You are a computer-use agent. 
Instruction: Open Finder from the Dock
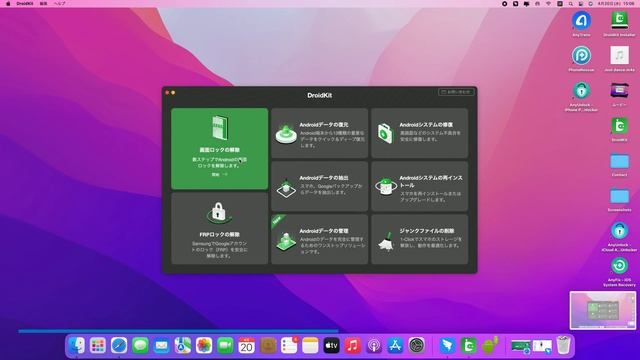pyautogui.click(x=76, y=346)
